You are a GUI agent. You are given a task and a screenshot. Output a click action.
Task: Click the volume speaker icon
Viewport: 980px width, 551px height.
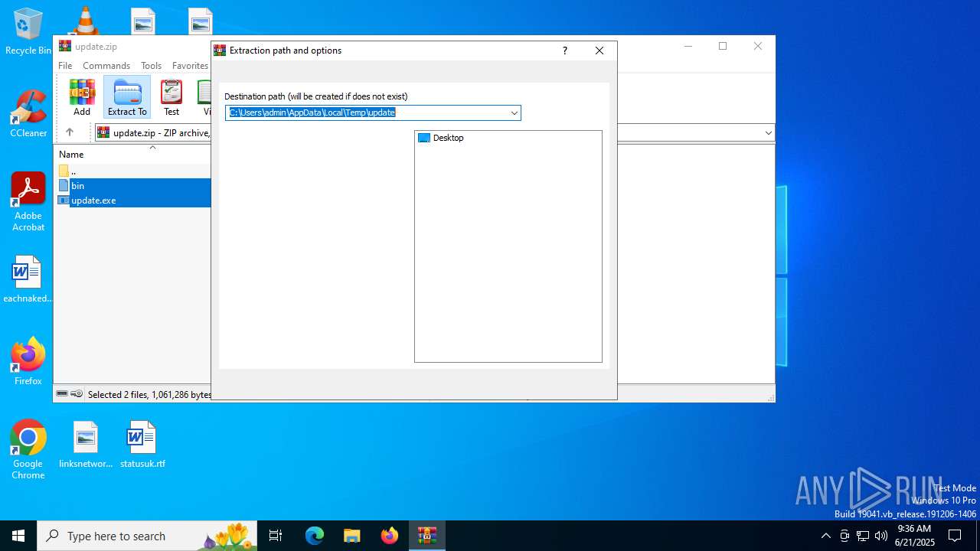[881, 536]
